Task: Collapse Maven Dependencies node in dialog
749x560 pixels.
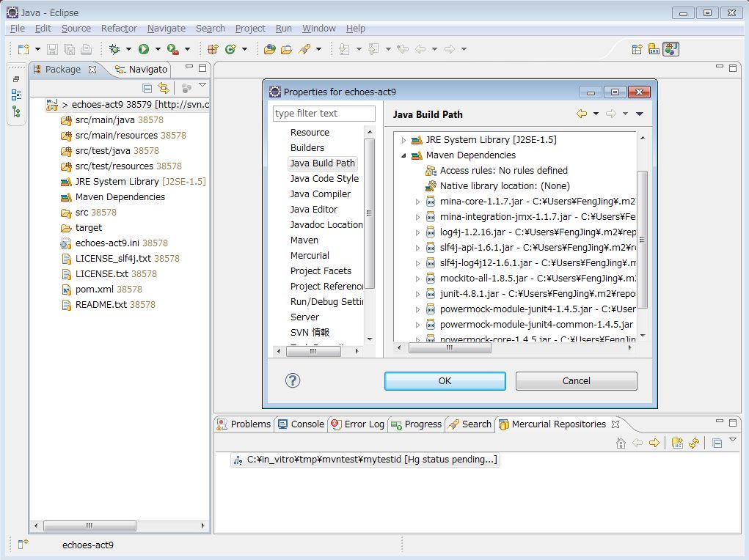Action: point(403,155)
